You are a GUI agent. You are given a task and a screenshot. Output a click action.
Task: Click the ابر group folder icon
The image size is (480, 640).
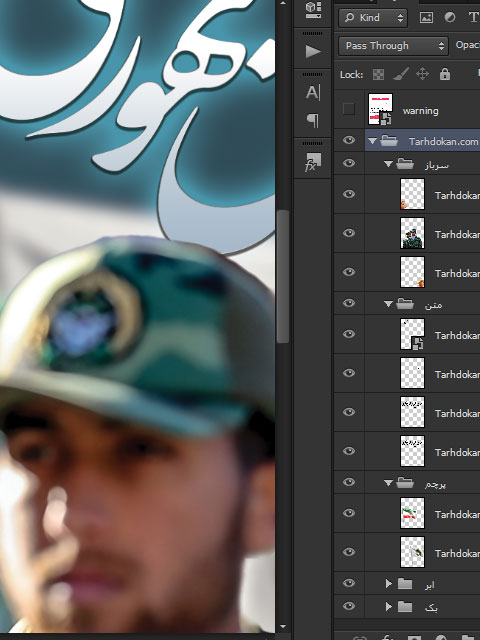pos(405,584)
